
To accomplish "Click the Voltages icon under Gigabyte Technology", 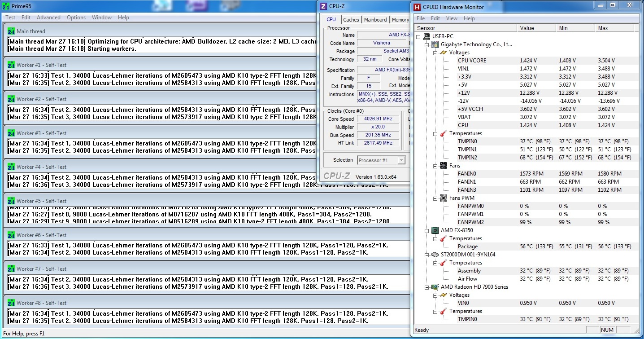I will click(444, 53).
